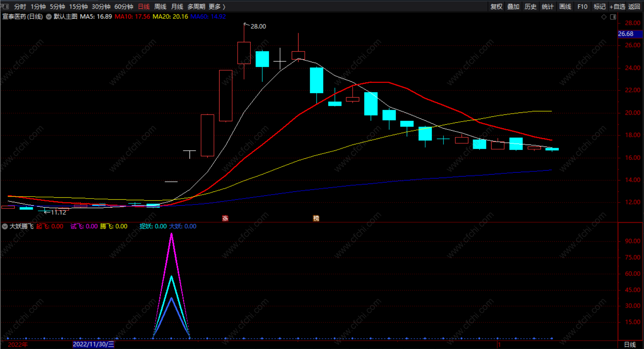Click the MA60: 14.92 label
The image size is (644, 349).
pos(208,17)
